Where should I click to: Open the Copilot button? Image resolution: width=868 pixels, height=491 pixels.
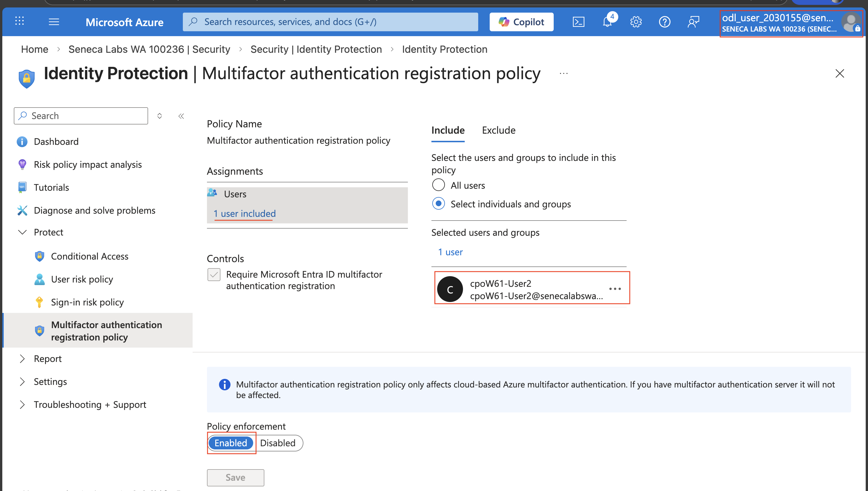click(x=522, y=22)
